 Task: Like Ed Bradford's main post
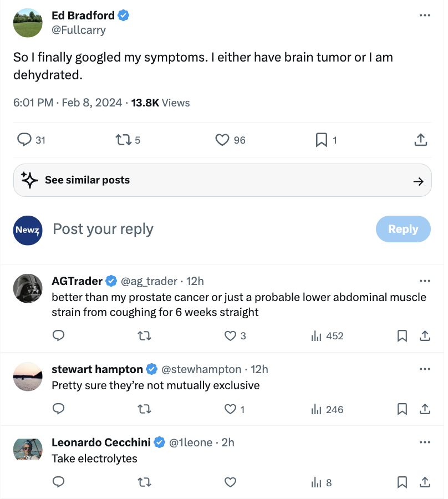tap(222, 140)
